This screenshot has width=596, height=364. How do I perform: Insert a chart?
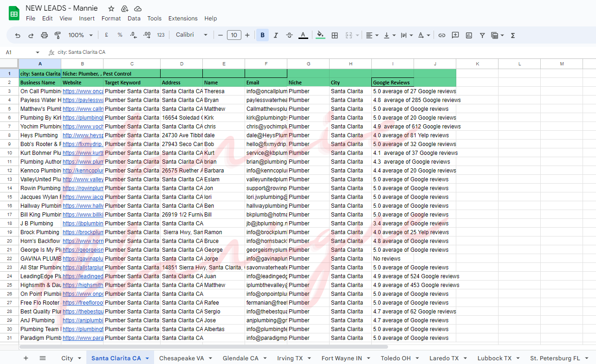click(x=469, y=35)
